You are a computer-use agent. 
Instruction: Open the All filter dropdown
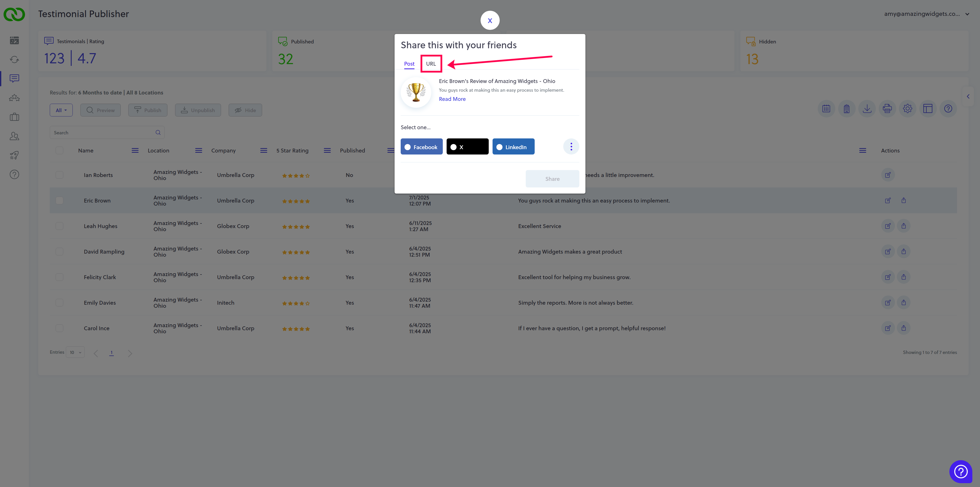point(61,110)
